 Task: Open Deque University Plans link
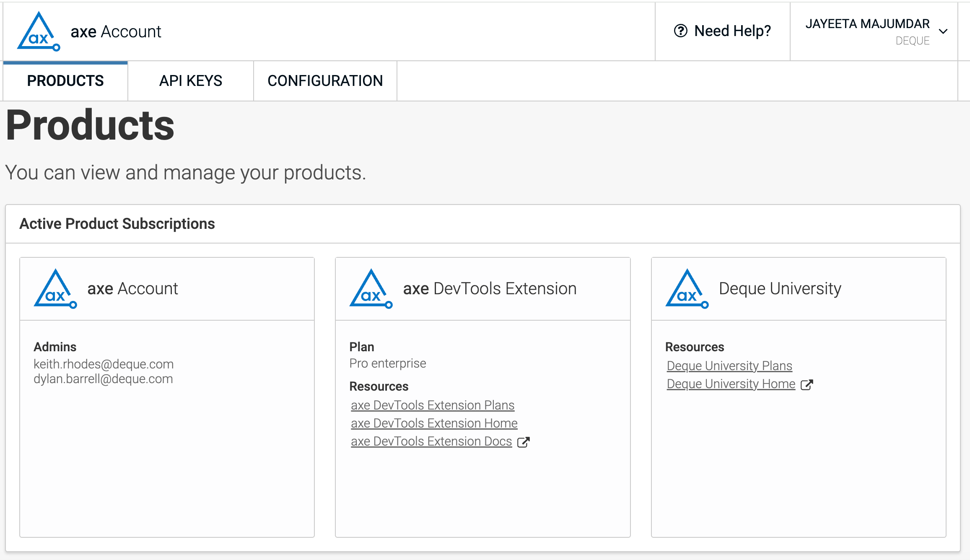click(x=729, y=366)
